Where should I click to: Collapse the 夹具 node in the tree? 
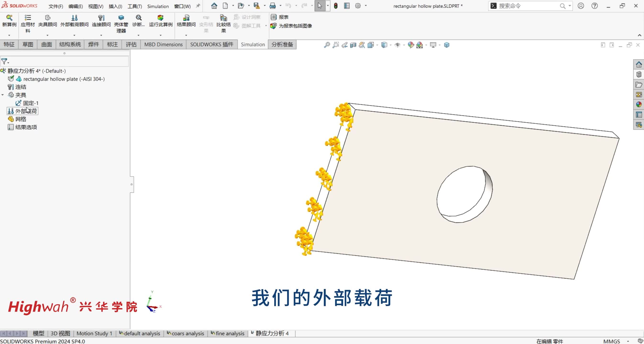2,95
